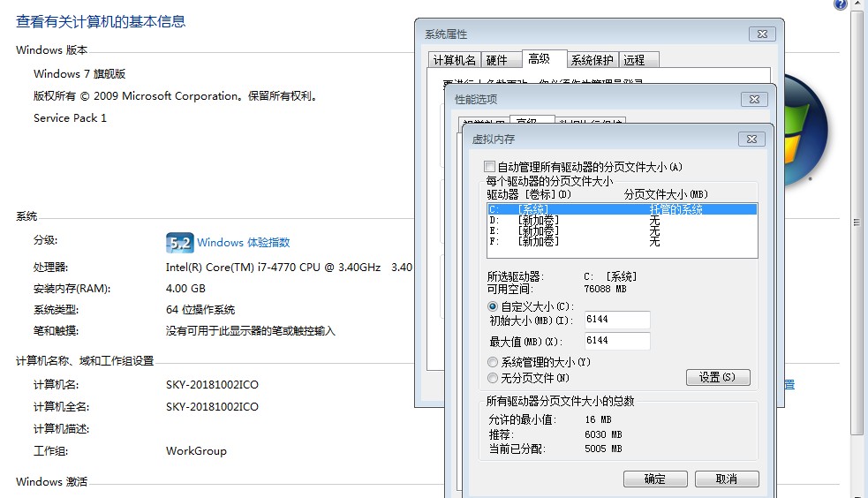The width and height of the screenshot is (868, 498).
Task: Click the 64 位操作系统 value
Action: (x=200, y=309)
